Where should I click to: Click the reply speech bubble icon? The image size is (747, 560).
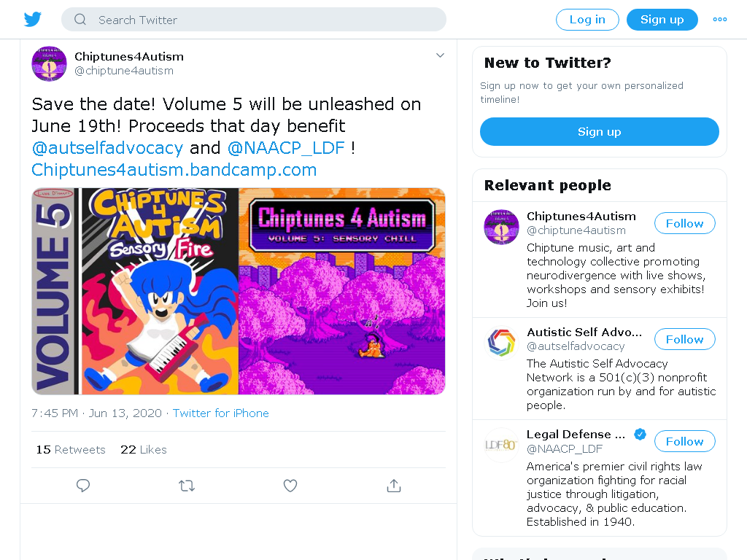click(x=83, y=485)
